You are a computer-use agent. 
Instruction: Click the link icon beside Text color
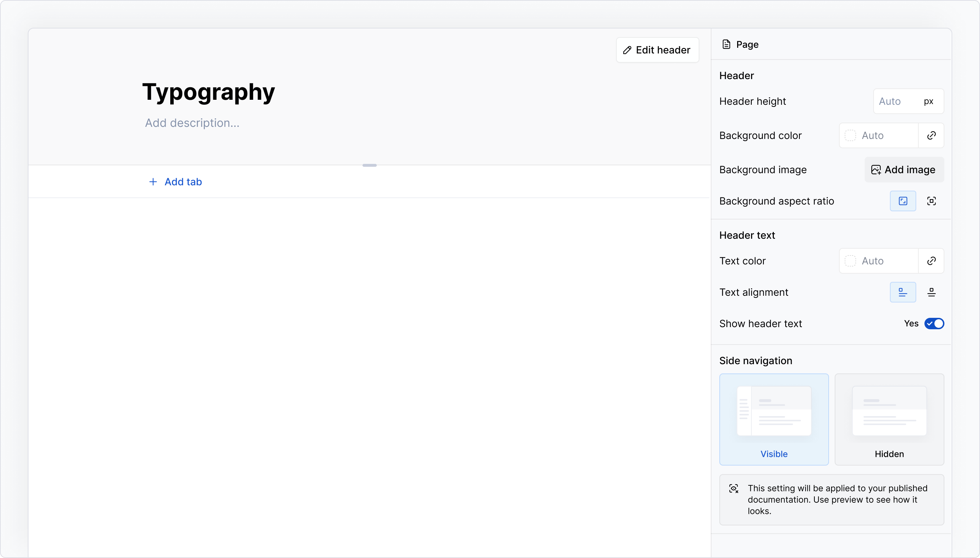click(931, 260)
